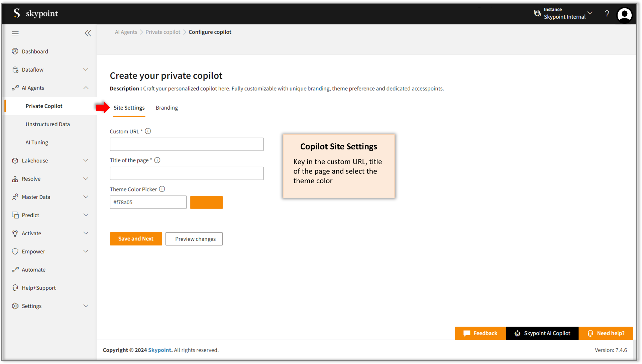Click the Lakehouse cube icon

[x=15, y=160]
